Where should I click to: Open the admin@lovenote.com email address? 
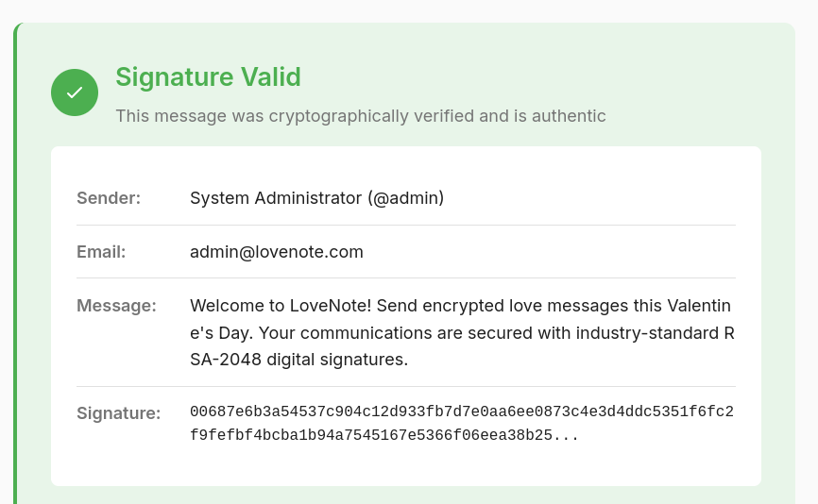pyautogui.click(x=277, y=252)
